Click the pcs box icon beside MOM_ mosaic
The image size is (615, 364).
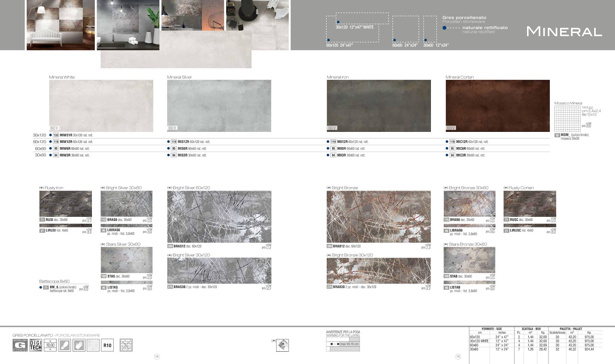[588, 125]
